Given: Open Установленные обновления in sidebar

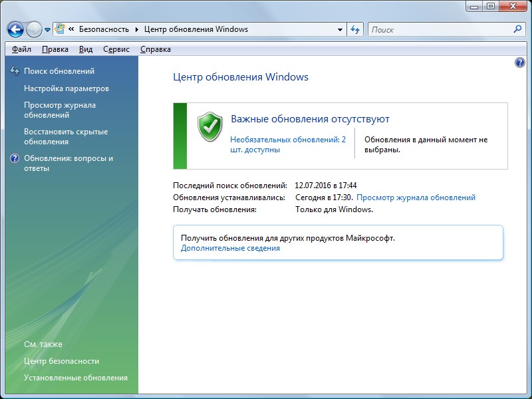Looking at the screenshot, I should pyautogui.click(x=75, y=378).
